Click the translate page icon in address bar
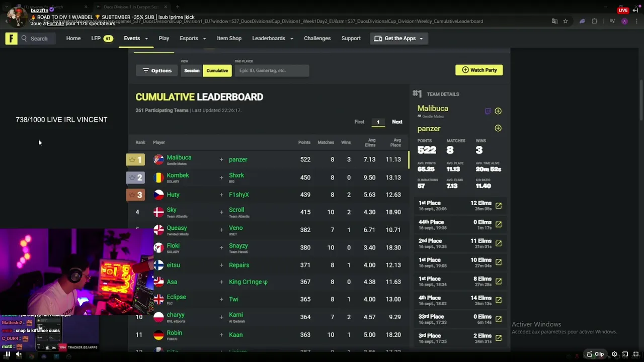Viewport: 644px width, 362px height. (x=554, y=21)
